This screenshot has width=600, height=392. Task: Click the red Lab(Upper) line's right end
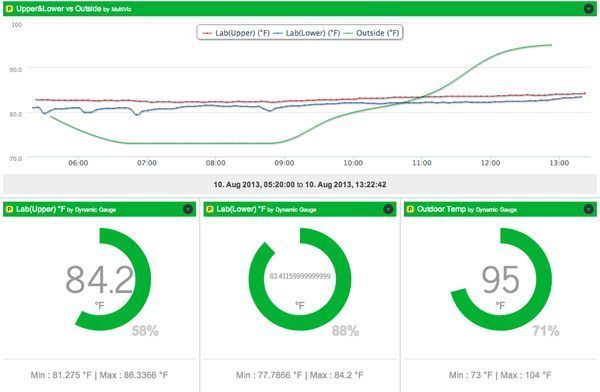(x=584, y=93)
